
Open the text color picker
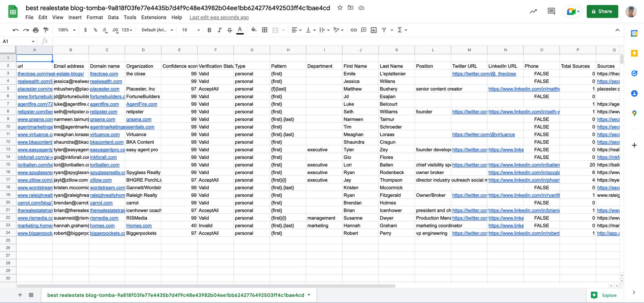click(x=240, y=30)
